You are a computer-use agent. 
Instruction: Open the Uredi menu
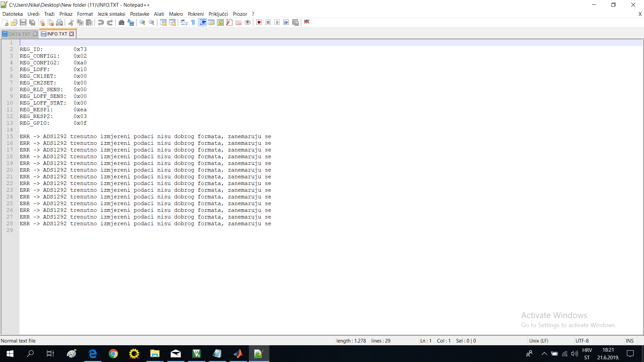coord(34,14)
